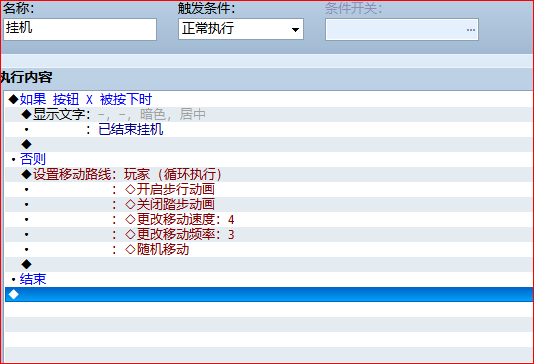The width and height of the screenshot is (534, 364).
Task: Select the 结束 row
Action: tap(269, 279)
